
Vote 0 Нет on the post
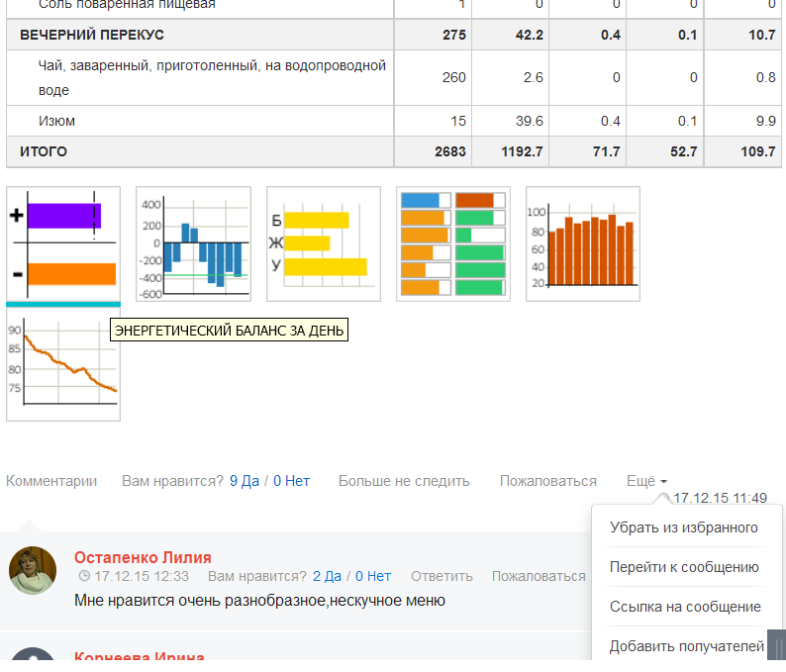tap(291, 481)
